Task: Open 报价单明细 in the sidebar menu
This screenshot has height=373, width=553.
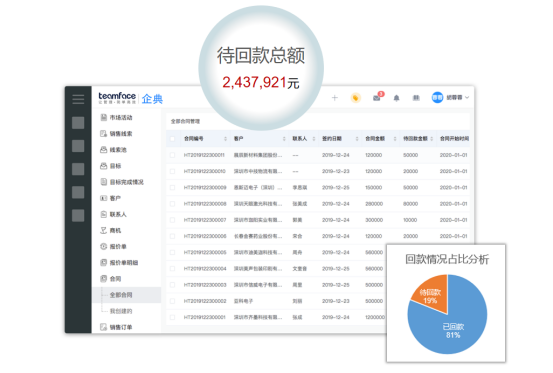Action: coord(124,263)
